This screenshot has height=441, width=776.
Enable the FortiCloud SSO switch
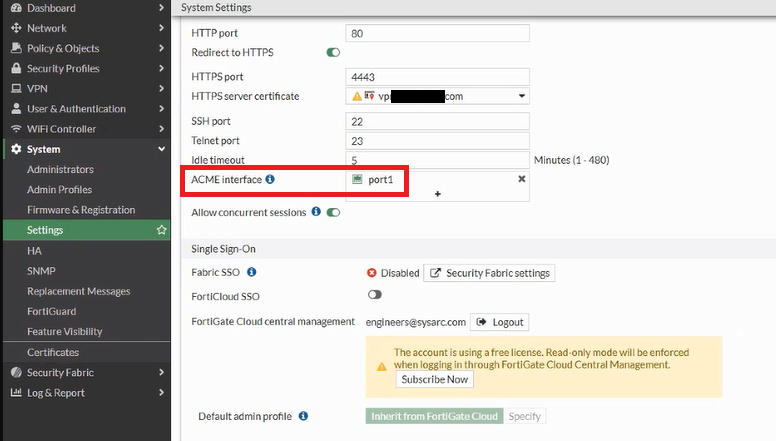375,294
